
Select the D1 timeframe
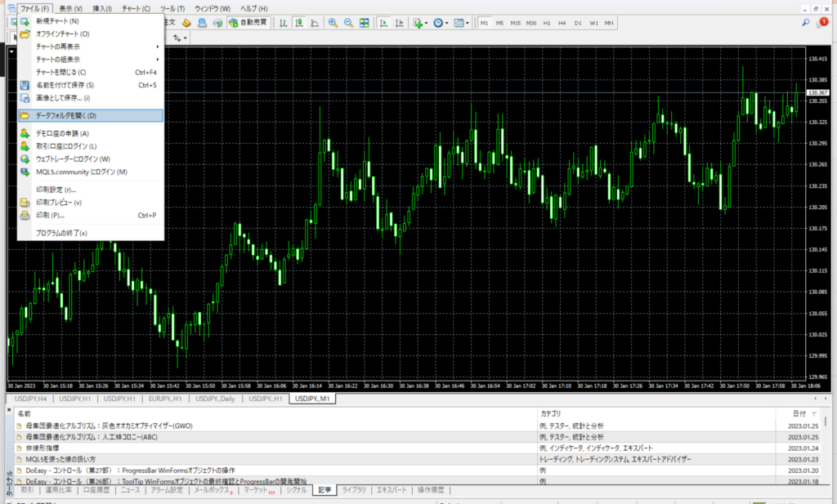tap(578, 23)
